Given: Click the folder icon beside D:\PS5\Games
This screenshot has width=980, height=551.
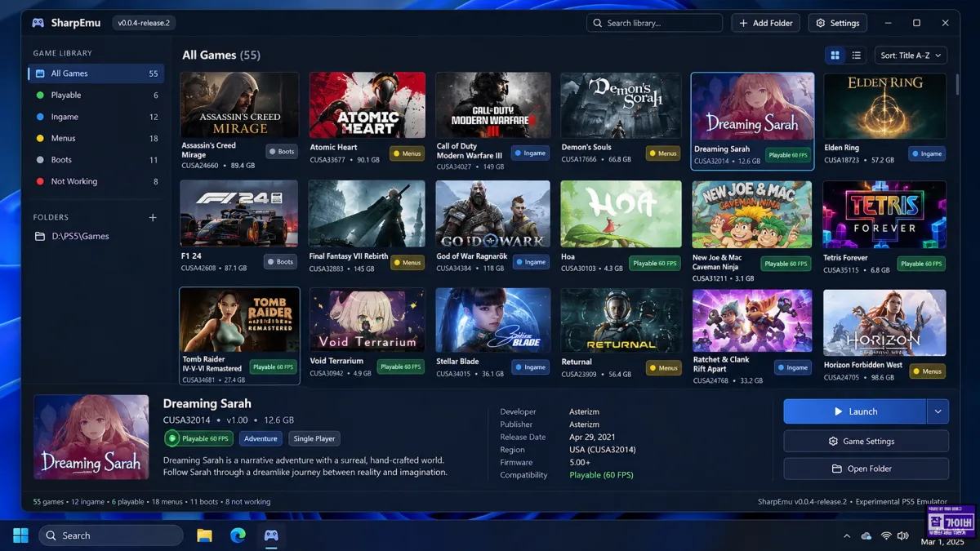Looking at the screenshot, I should click(x=39, y=236).
